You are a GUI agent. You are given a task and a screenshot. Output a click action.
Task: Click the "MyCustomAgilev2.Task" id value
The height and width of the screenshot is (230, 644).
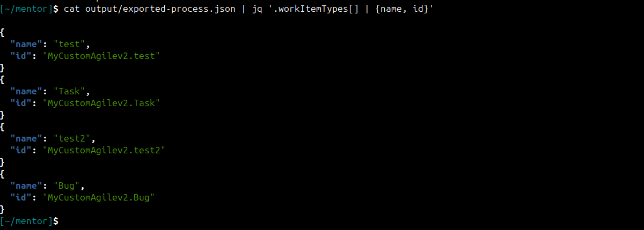(x=101, y=103)
